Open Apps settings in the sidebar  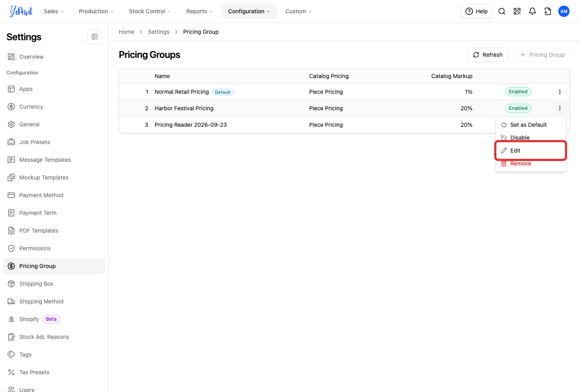54,89
